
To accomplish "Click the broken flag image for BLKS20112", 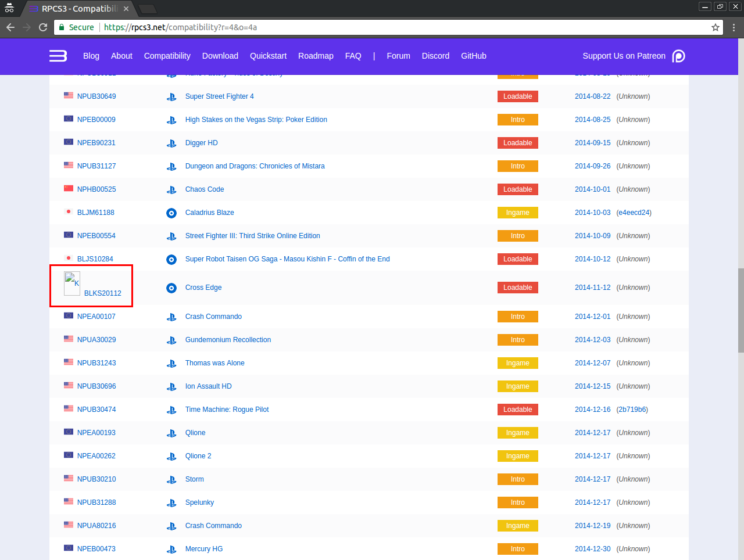I will [x=72, y=283].
